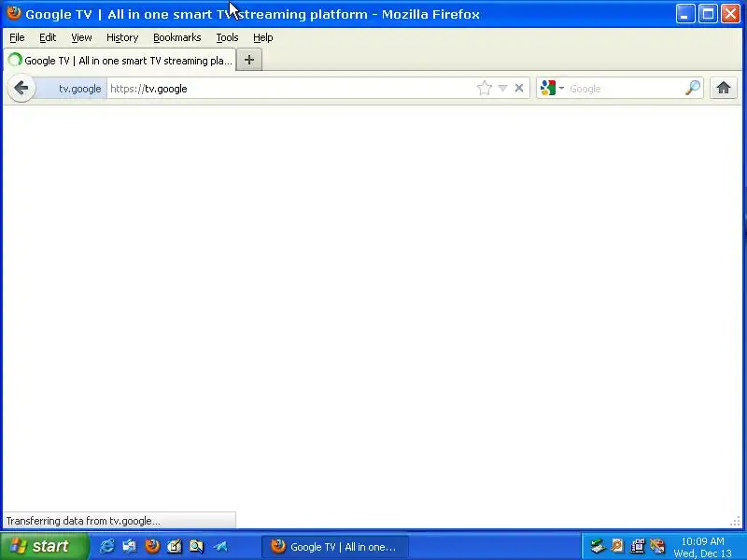The height and width of the screenshot is (560, 747).
Task: Click the blue bird quick launch icon
Action: pyautogui.click(x=220, y=546)
